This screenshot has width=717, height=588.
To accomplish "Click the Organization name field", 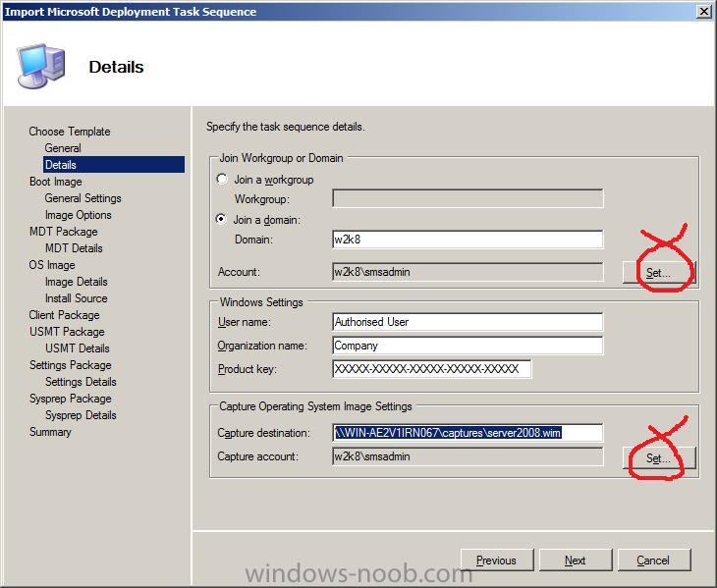I will 468,346.
